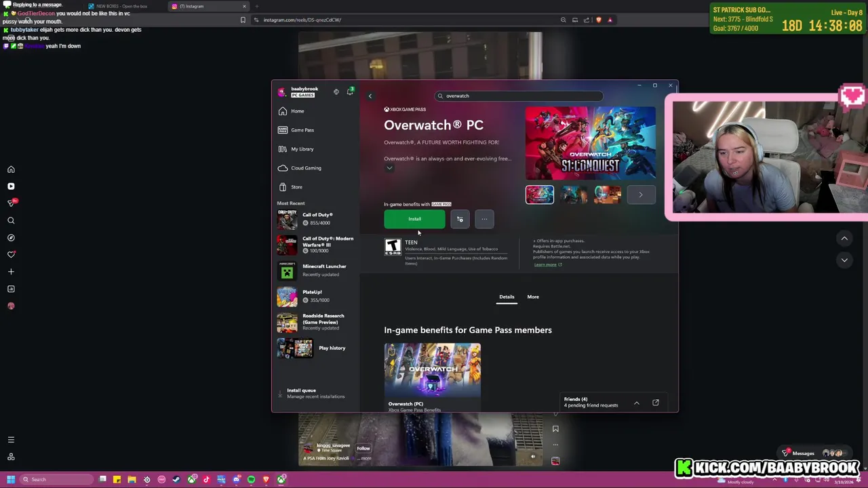Open more options ellipsis beside Install

click(x=484, y=219)
